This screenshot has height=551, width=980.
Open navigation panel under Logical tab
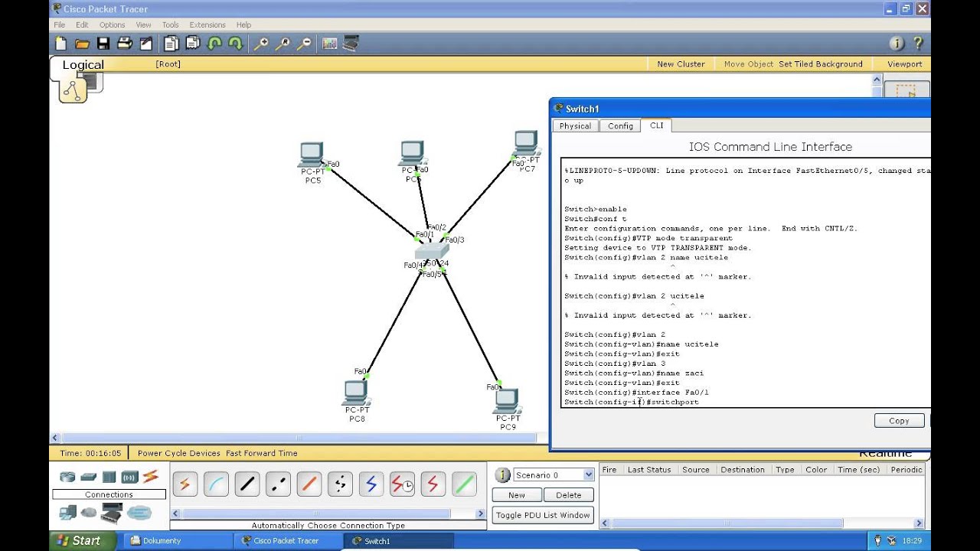click(73, 91)
